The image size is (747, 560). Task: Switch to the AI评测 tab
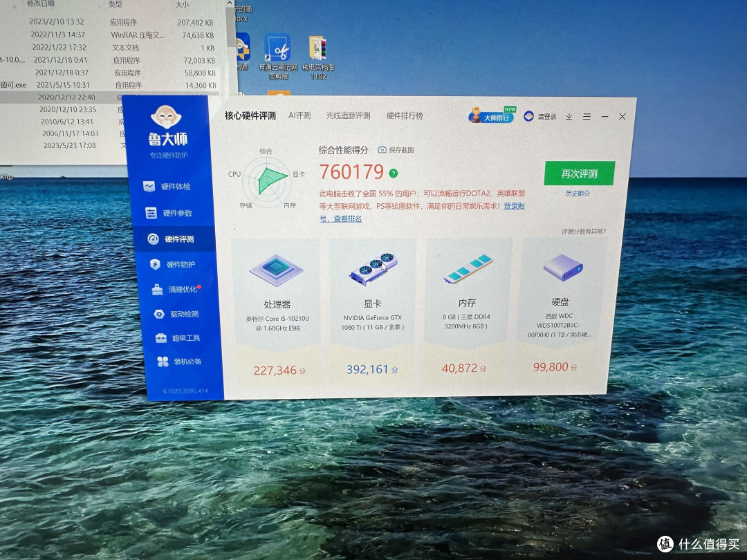pyautogui.click(x=299, y=115)
